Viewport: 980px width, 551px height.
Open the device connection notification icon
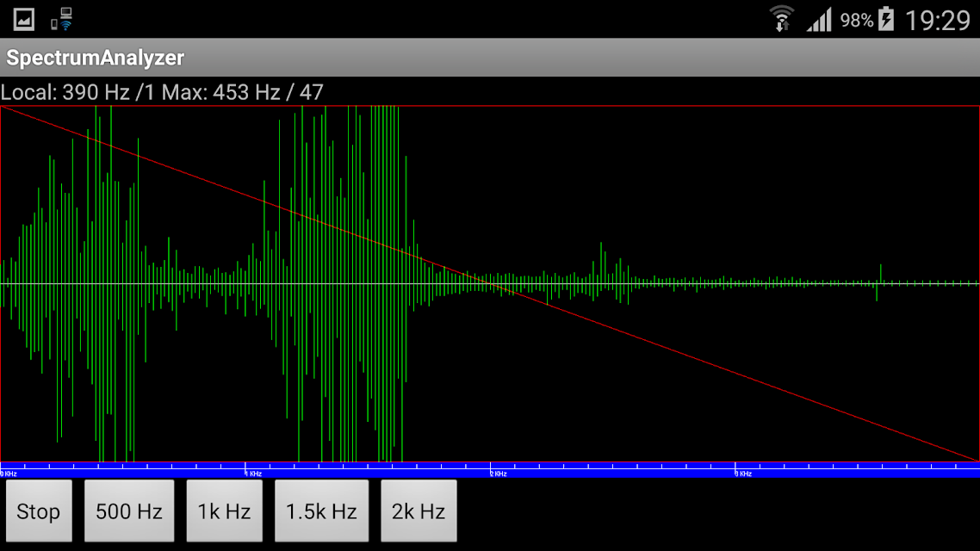[x=62, y=19]
